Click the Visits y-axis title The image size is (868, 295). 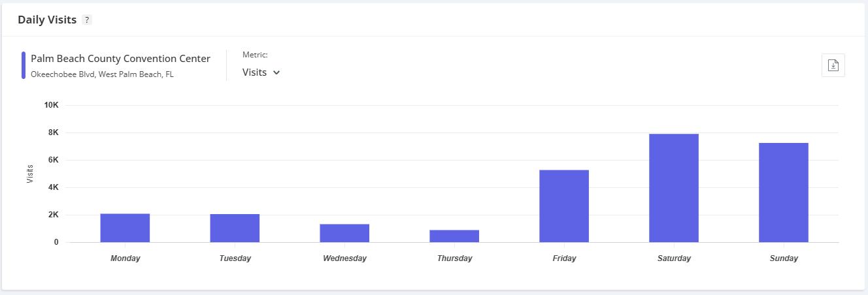tap(30, 174)
